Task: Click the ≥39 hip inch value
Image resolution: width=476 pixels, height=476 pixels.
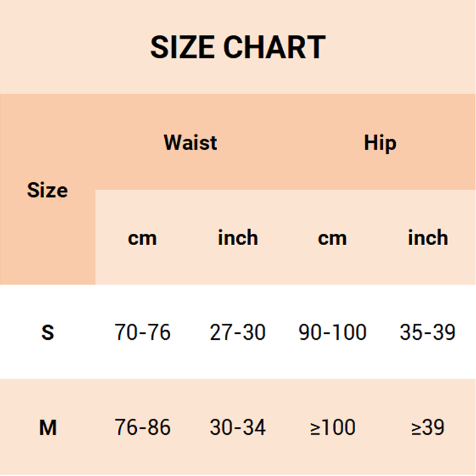Action: [x=428, y=427]
